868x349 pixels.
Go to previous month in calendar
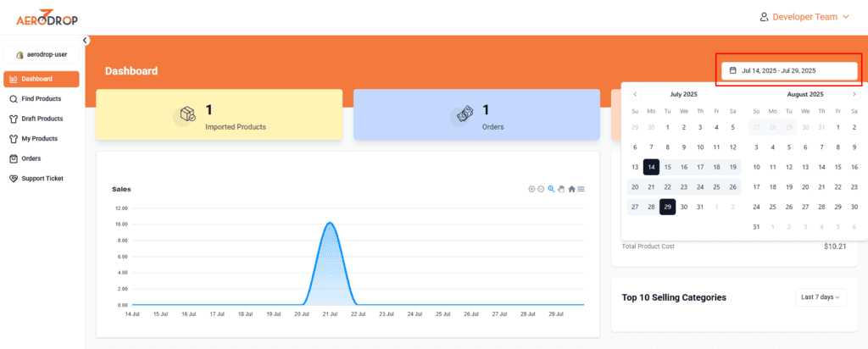tap(635, 94)
